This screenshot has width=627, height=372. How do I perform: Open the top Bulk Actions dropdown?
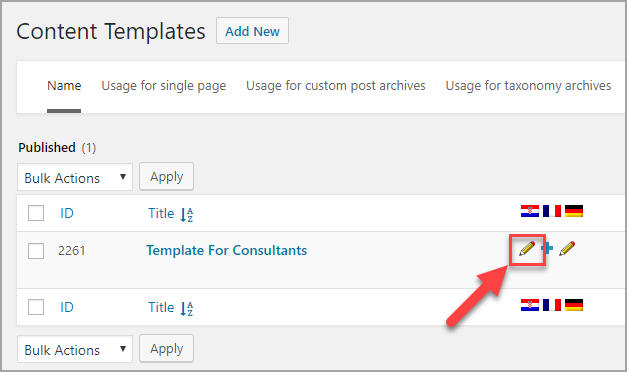coord(75,177)
